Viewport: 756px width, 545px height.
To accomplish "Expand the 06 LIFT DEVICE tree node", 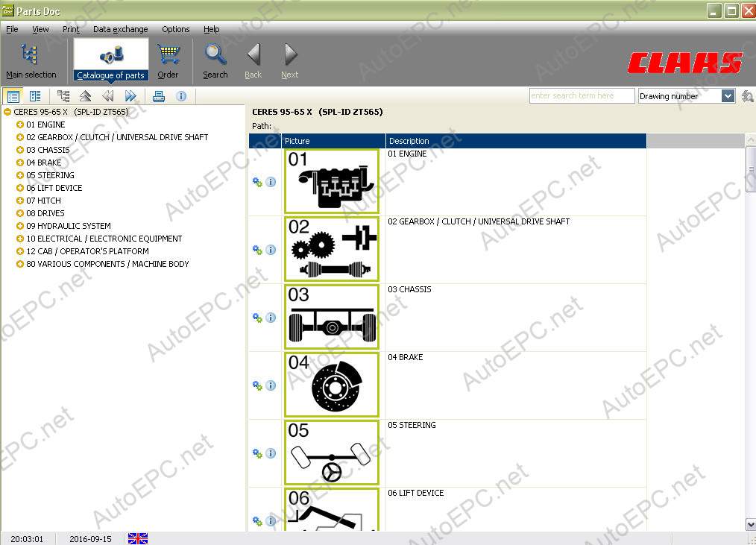I will tap(20, 188).
